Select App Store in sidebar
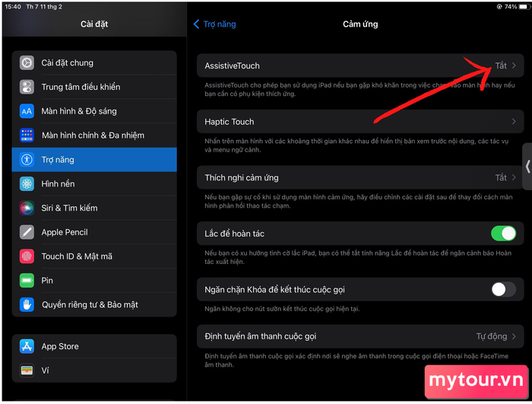 [x=94, y=346]
